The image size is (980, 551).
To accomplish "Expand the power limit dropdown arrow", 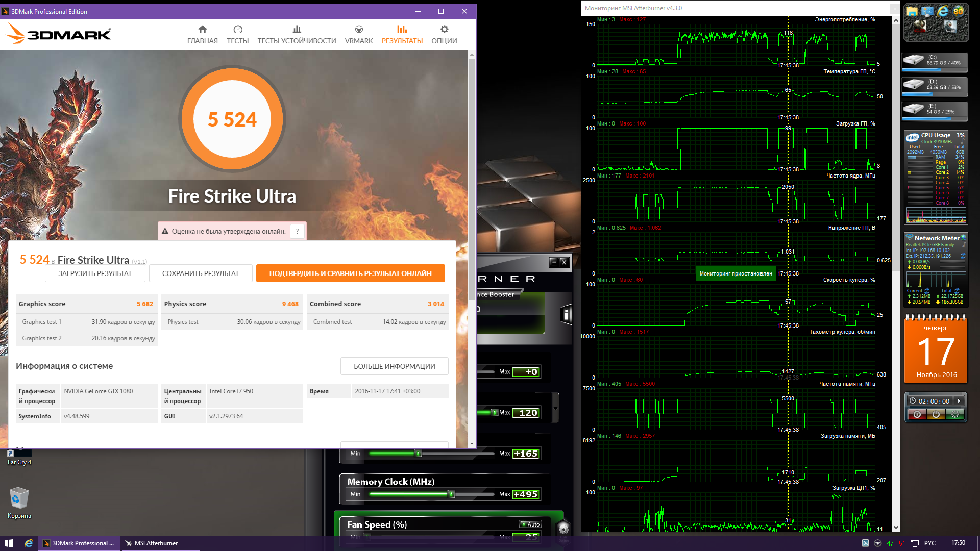I will click(555, 408).
